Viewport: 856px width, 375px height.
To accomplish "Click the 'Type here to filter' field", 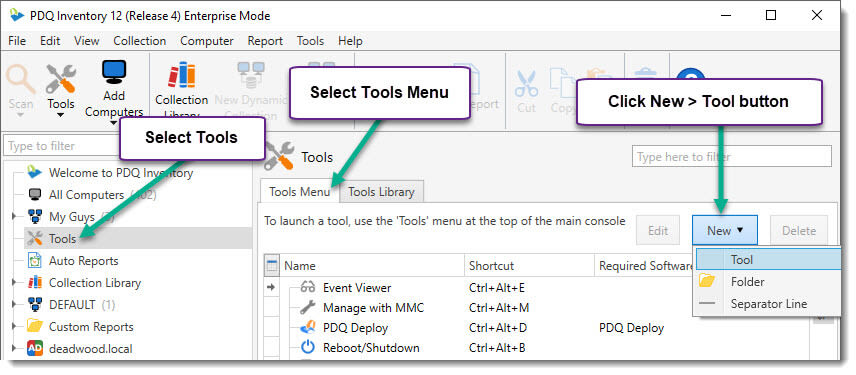I will click(732, 157).
